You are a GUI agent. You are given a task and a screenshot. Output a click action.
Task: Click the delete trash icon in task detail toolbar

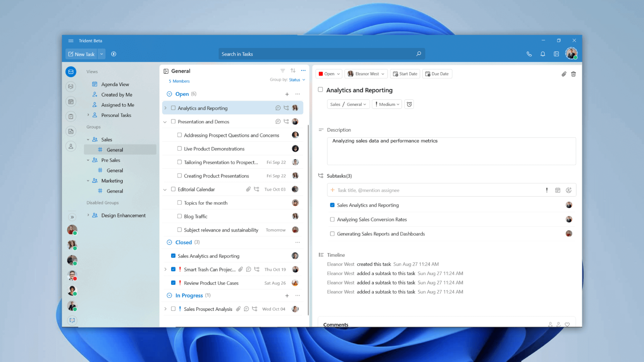tap(573, 74)
